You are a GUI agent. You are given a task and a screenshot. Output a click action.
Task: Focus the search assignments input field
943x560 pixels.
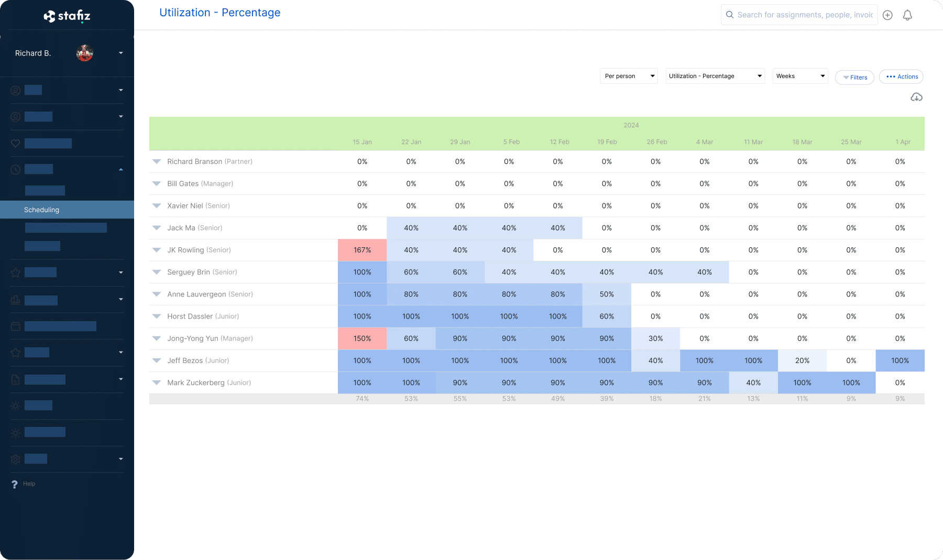[805, 15]
